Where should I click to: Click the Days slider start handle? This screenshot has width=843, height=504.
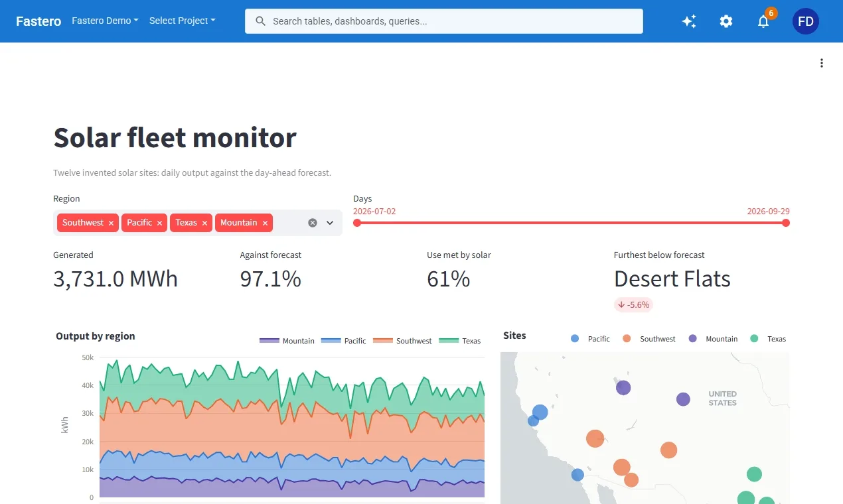[x=357, y=223]
